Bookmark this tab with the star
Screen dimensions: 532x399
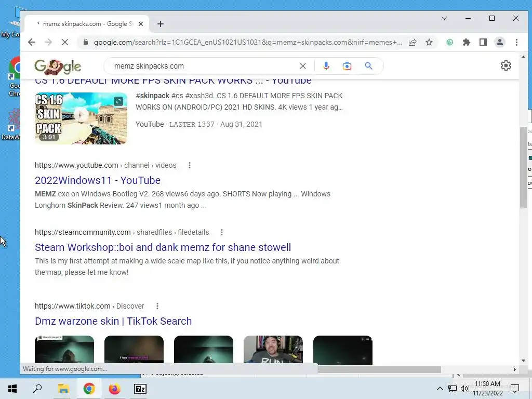click(x=429, y=42)
